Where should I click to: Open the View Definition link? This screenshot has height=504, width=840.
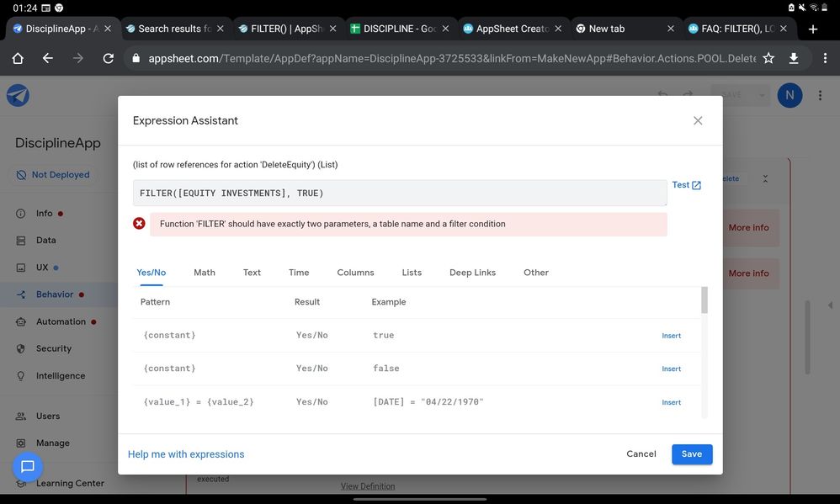tap(368, 486)
